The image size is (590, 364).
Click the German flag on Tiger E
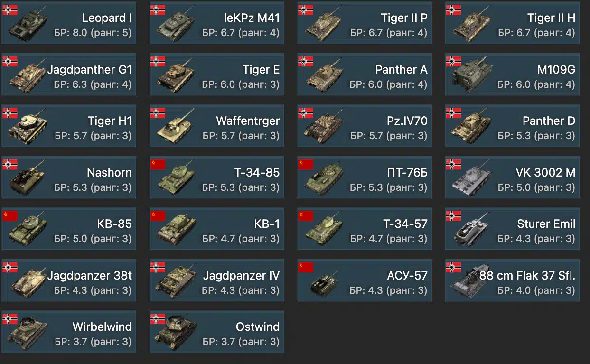click(158, 61)
